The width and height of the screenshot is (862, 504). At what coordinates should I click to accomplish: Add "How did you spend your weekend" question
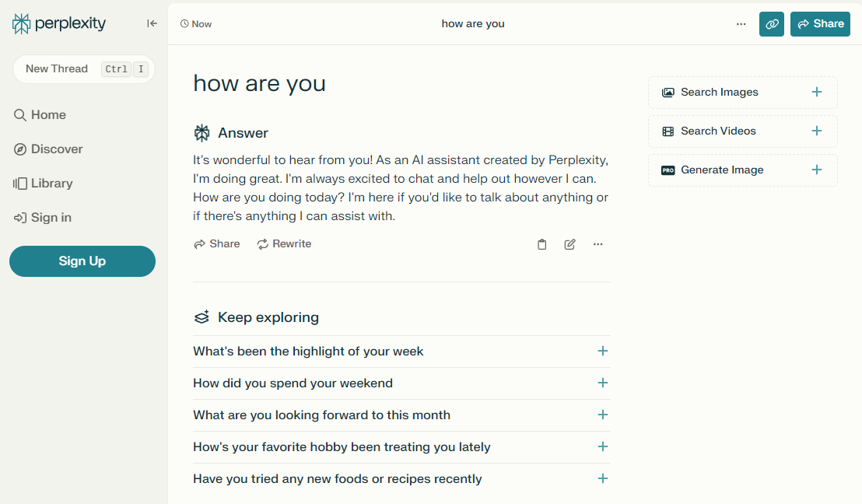coord(603,383)
